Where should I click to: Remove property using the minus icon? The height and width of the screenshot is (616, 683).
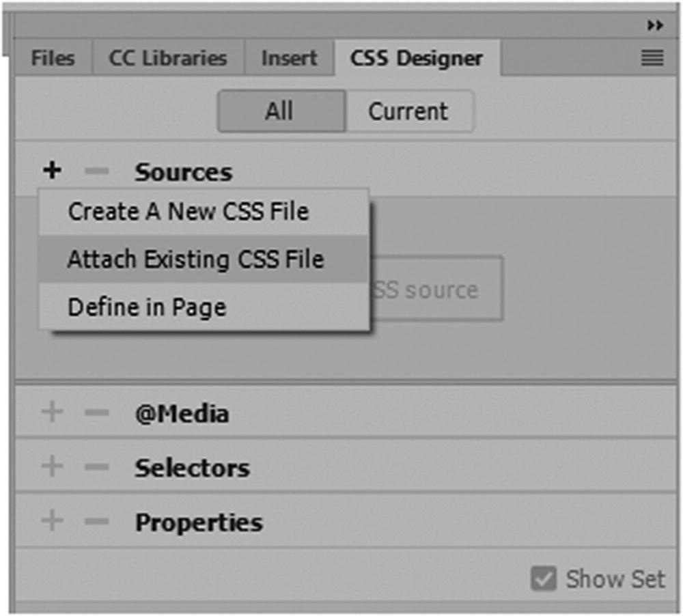pyautogui.click(x=97, y=522)
